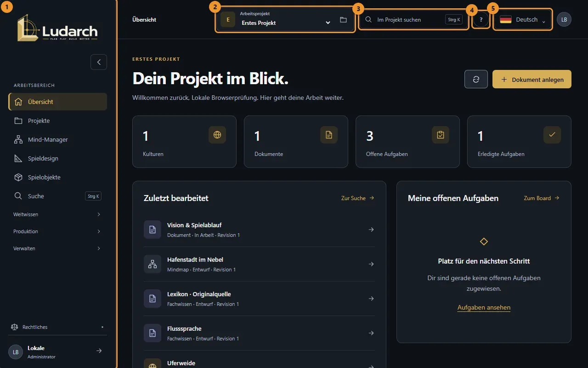Click the checkmark icon on Erledigte Aufgaben card
The height and width of the screenshot is (368, 588).
[x=552, y=135]
